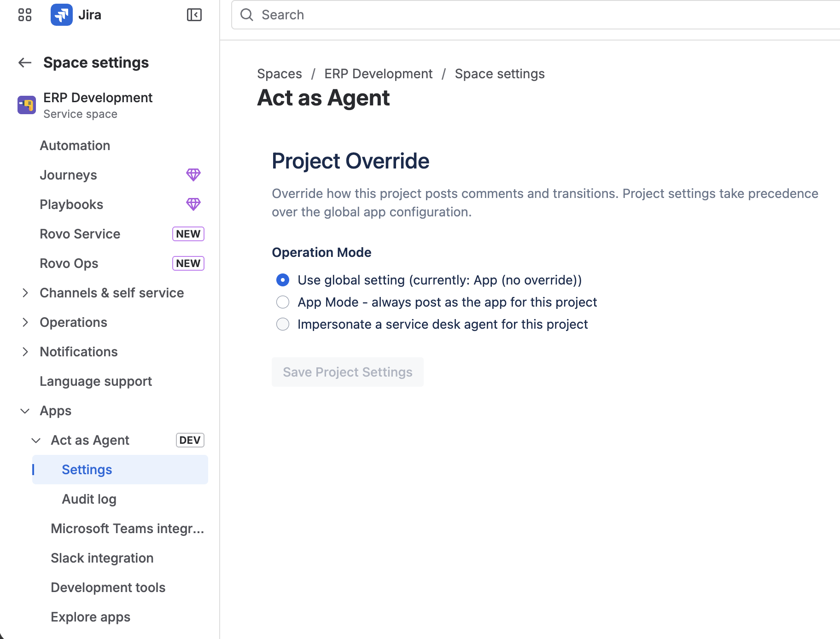Focus the Search input field

537,15
